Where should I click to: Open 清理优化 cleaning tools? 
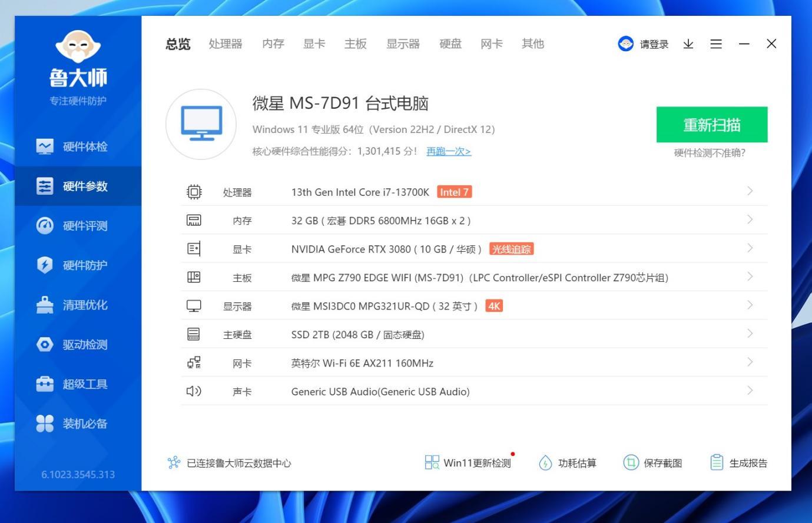point(78,305)
